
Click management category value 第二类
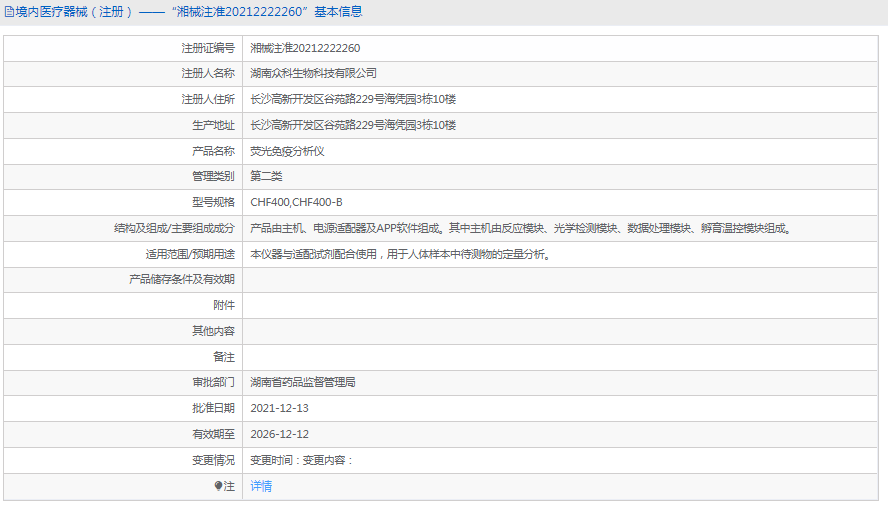(x=266, y=176)
